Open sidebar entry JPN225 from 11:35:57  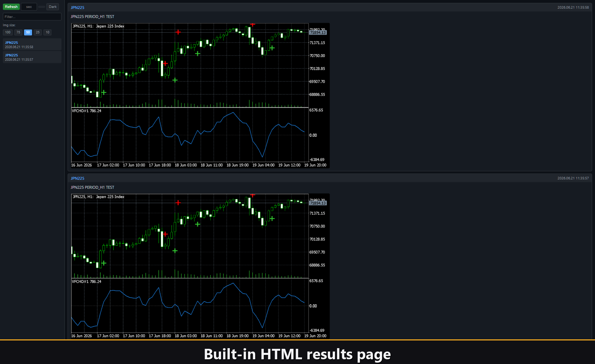(x=32, y=57)
